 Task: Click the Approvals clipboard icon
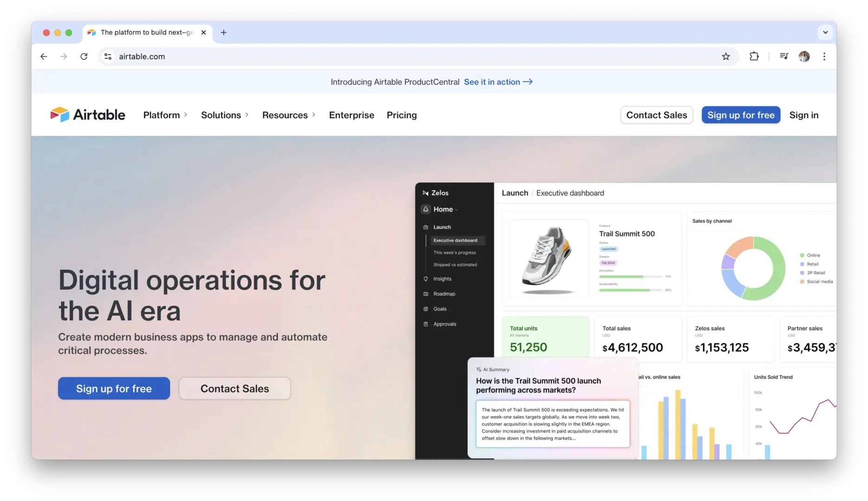coord(426,324)
